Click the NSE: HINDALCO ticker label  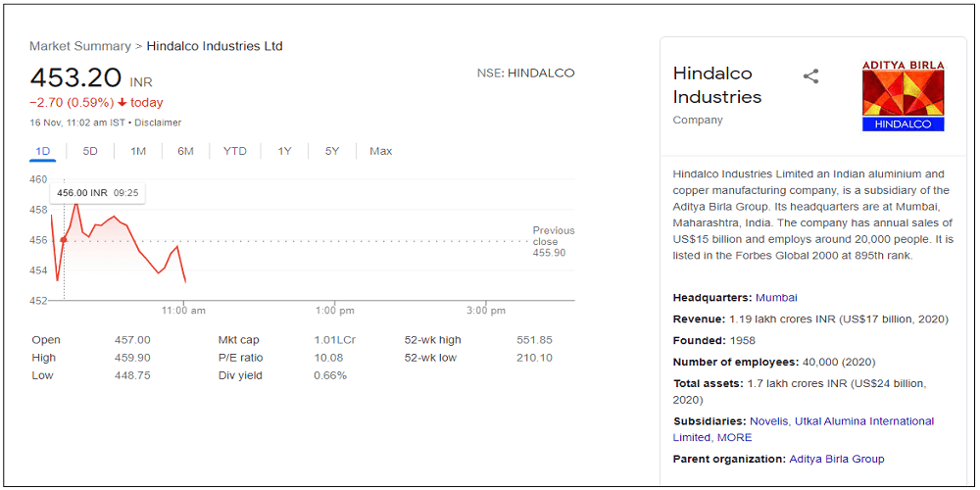[x=525, y=73]
